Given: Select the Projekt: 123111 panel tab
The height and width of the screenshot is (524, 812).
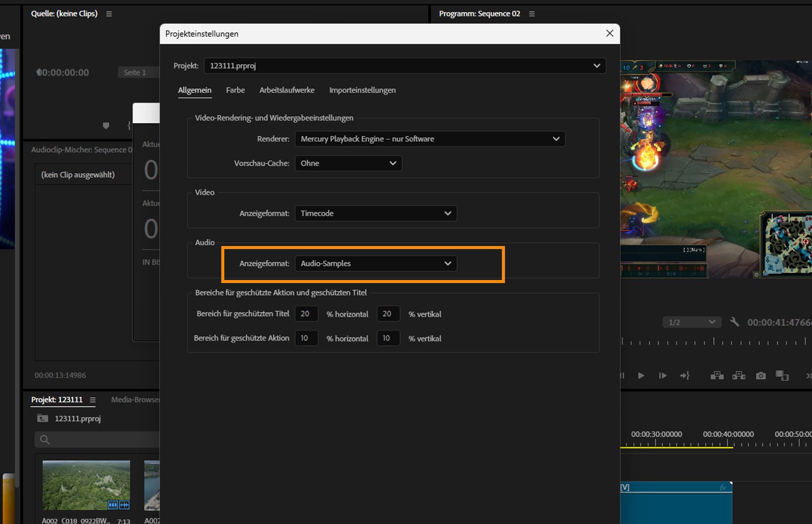Looking at the screenshot, I should click(x=57, y=400).
